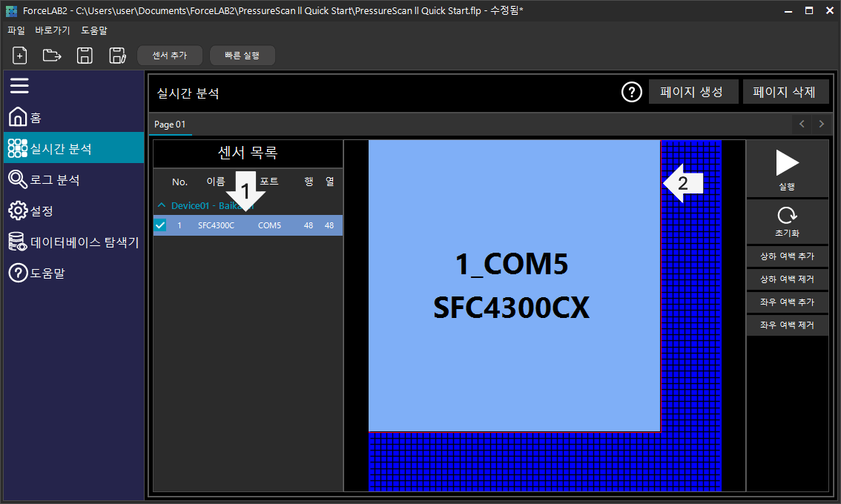Click 좌우 여백 제거 button
The width and height of the screenshot is (841, 504).
787,325
